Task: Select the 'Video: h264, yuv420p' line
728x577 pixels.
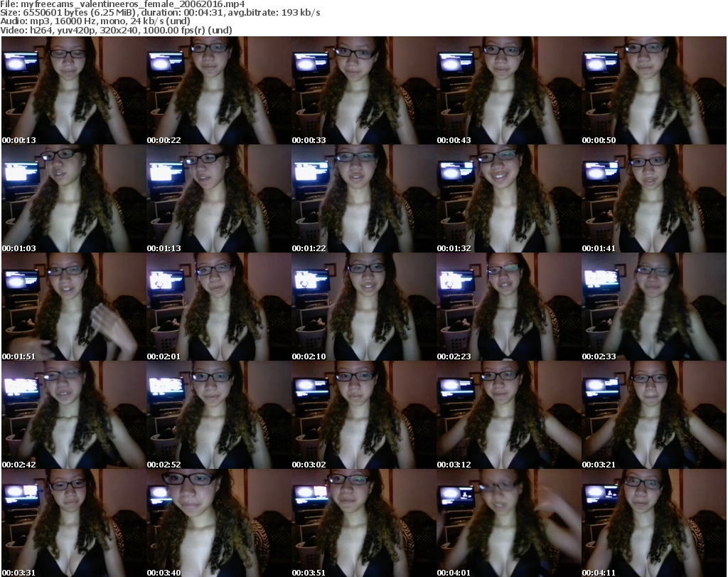Action: coord(116,30)
